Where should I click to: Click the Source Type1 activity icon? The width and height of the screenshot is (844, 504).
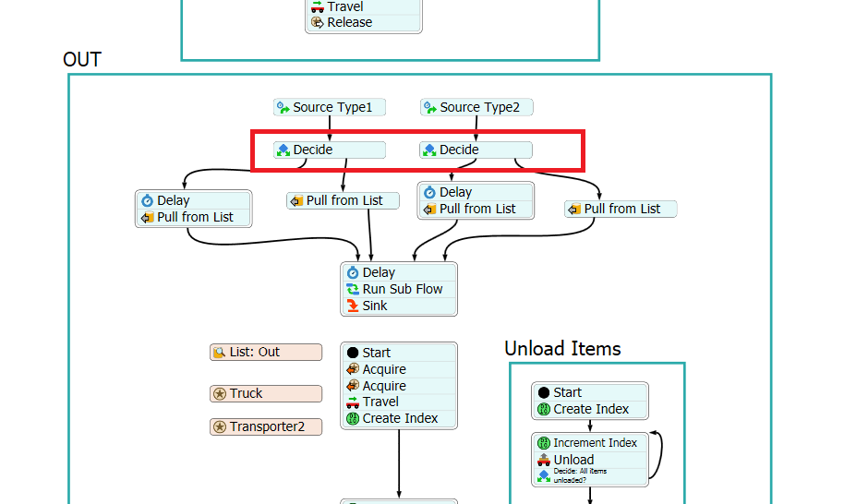point(283,108)
